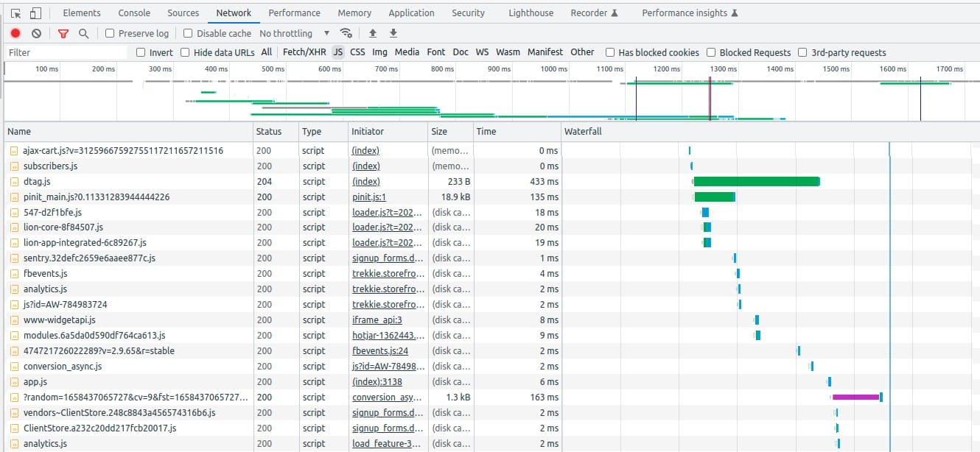Switch to the Elements tab

tap(82, 13)
